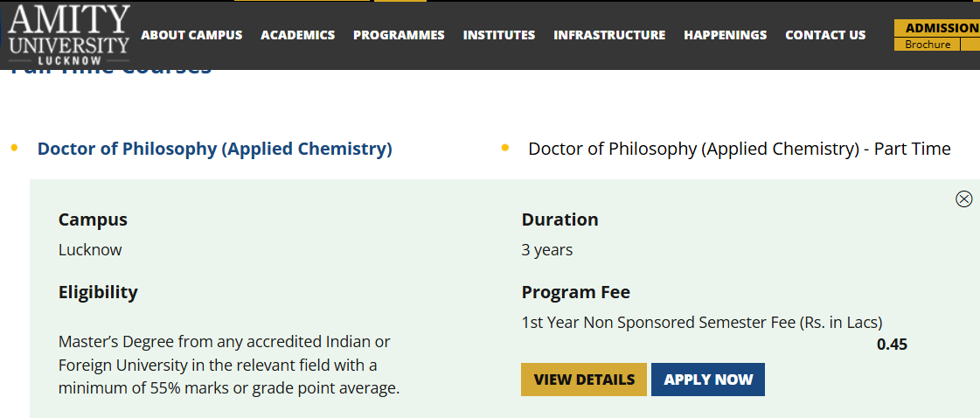Image resolution: width=980 pixels, height=418 pixels.
Task: Click the Admission button
Action: click(941, 28)
